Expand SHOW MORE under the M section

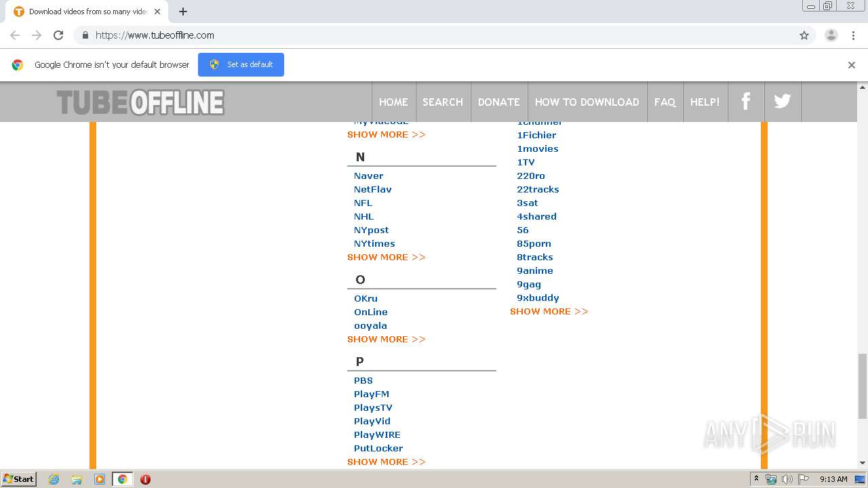pyautogui.click(x=387, y=134)
